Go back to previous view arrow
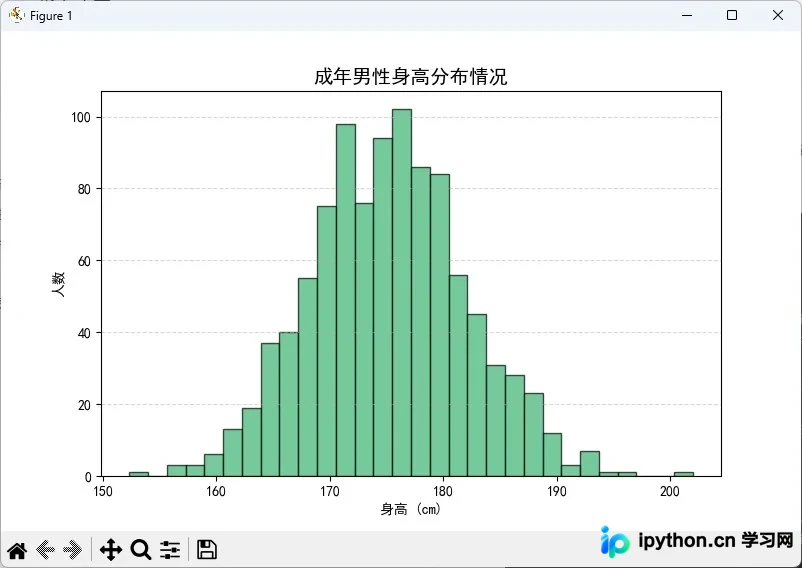 [46, 550]
